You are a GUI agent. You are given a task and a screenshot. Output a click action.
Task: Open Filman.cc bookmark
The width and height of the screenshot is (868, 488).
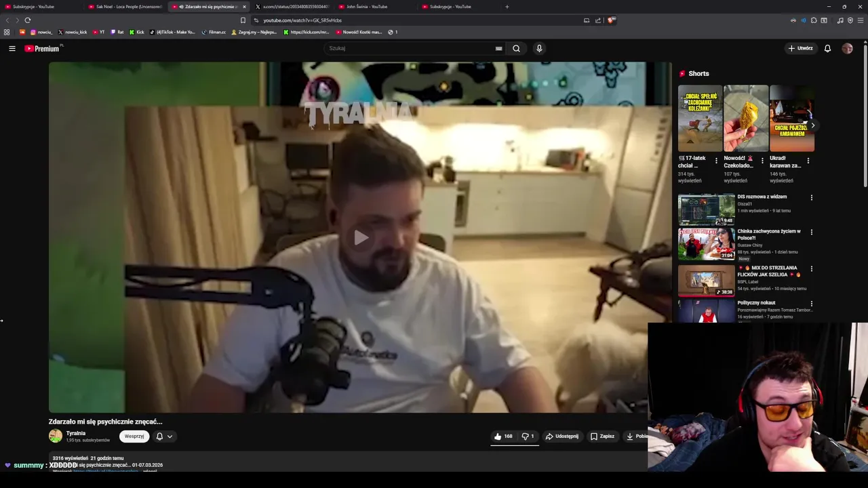(214, 32)
